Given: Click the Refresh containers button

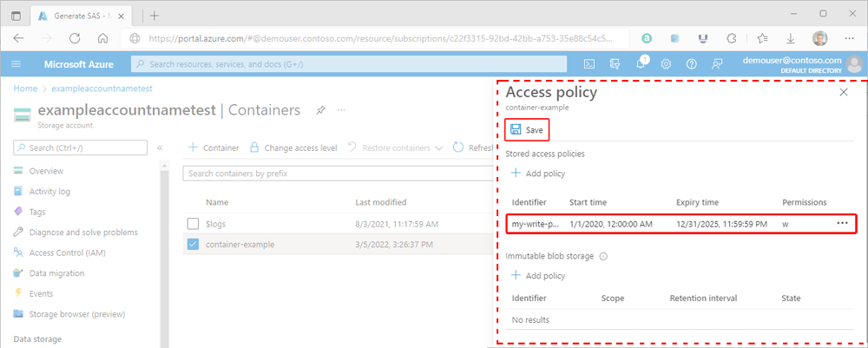Looking at the screenshot, I should click(x=474, y=148).
